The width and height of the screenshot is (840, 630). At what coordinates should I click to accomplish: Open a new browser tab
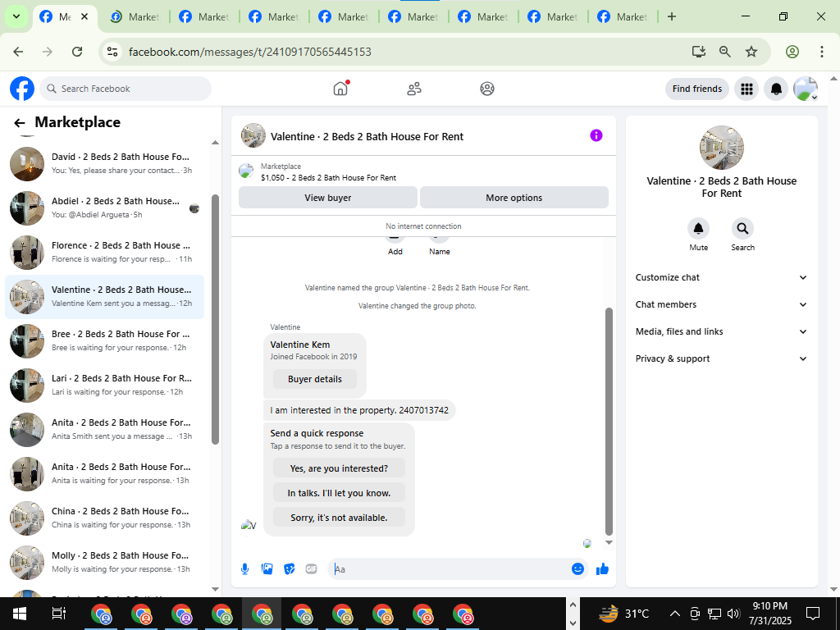672,16
